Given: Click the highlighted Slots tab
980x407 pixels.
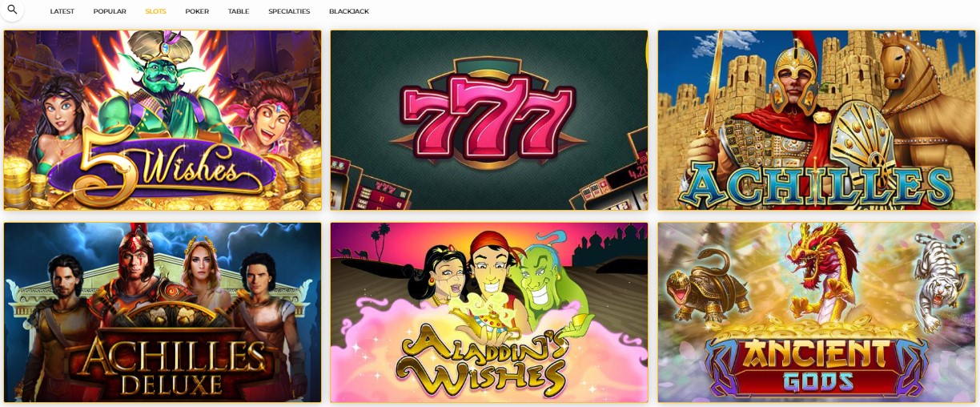Looking at the screenshot, I should (x=156, y=12).
